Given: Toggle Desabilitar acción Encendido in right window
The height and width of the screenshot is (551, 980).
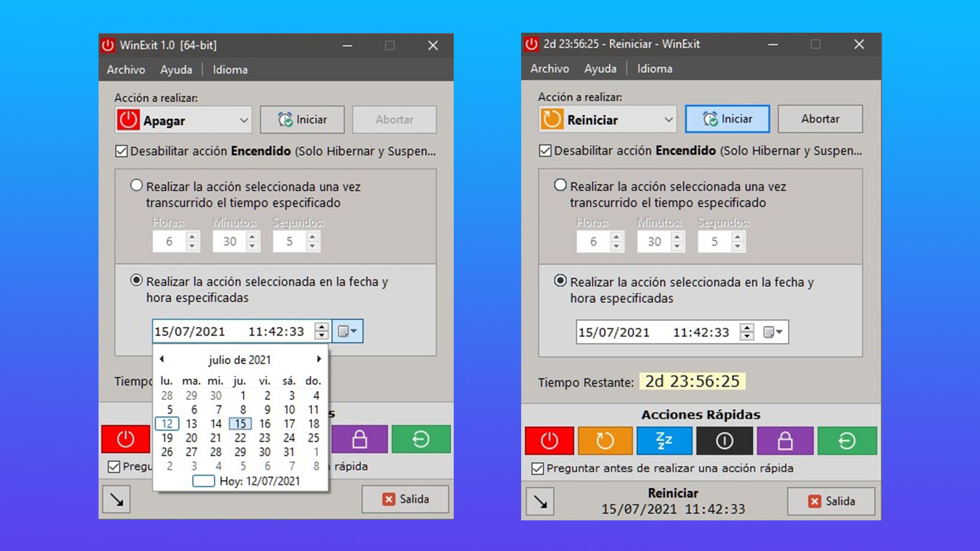Looking at the screenshot, I should pyautogui.click(x=545, y=151).
